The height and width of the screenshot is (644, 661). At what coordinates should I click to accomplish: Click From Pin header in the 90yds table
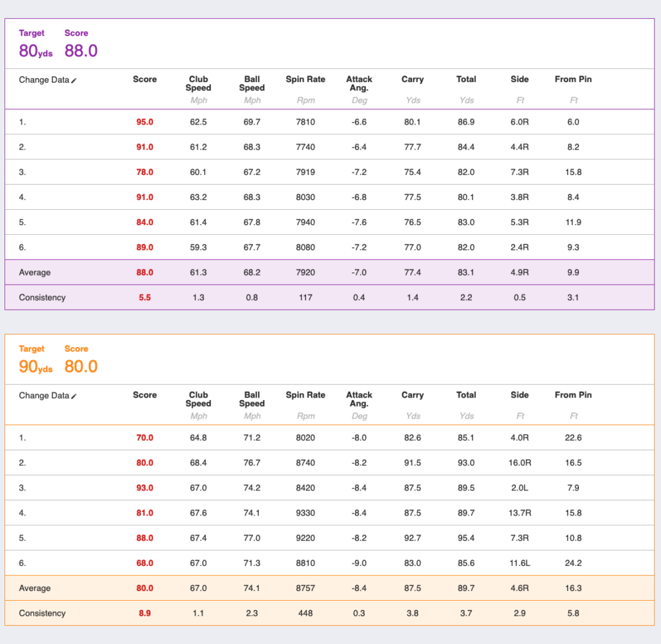573,395
